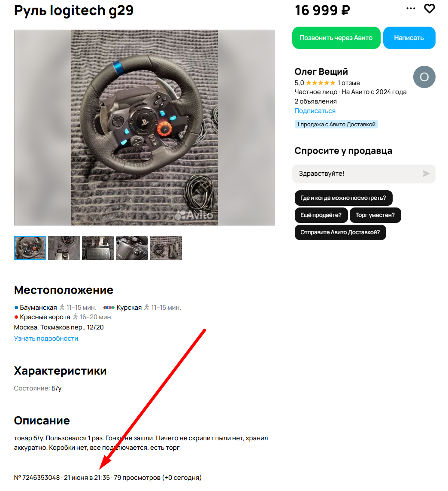The image size is (448, 491).
Task: Open the main steering wheel photo
Action: 145,128
